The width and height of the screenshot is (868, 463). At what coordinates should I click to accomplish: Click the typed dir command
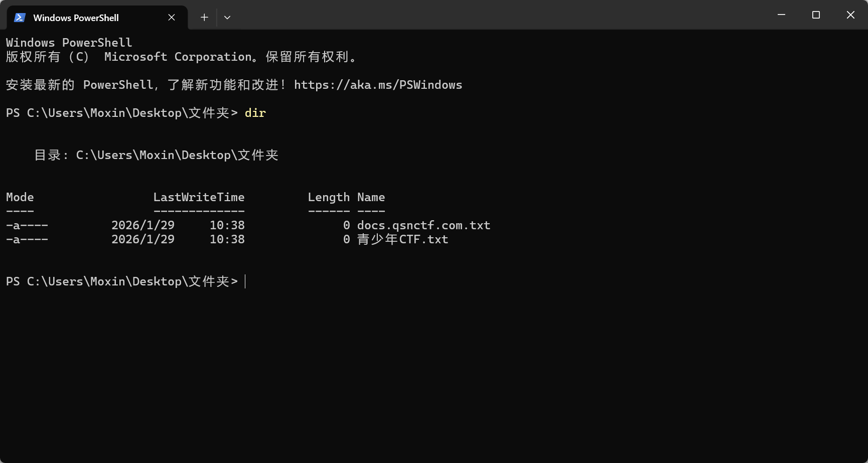pyautogui.click(x=255, y=113)
